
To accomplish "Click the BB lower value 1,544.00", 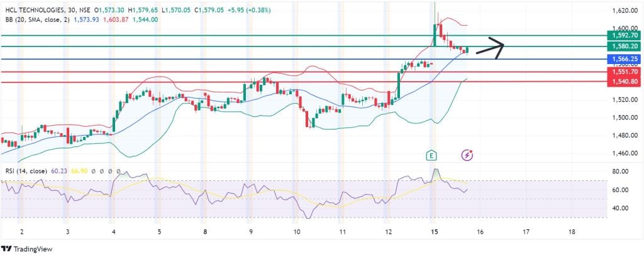I will (x=145, y=19).
